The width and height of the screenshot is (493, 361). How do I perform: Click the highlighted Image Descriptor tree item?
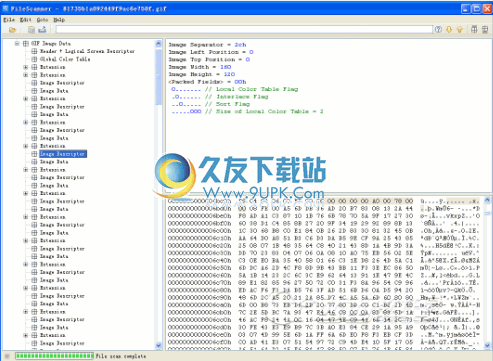pos(63,154)
